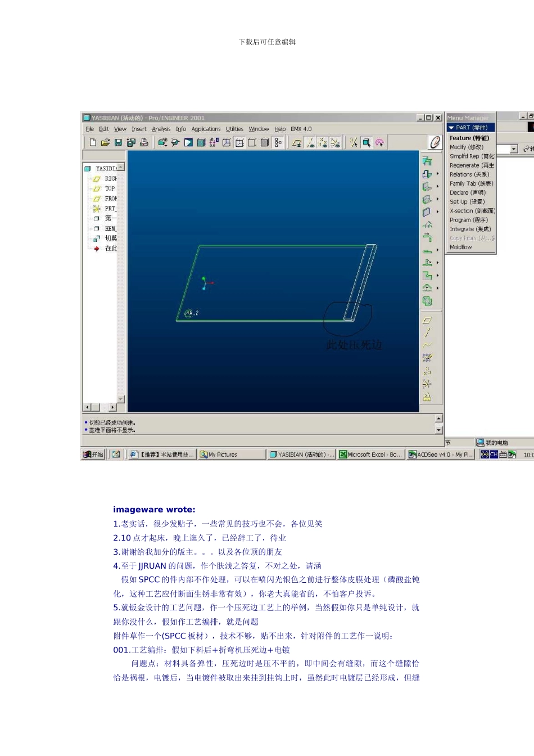
Task: Open a file using the folder icon
Action: (x=105, y=143)
